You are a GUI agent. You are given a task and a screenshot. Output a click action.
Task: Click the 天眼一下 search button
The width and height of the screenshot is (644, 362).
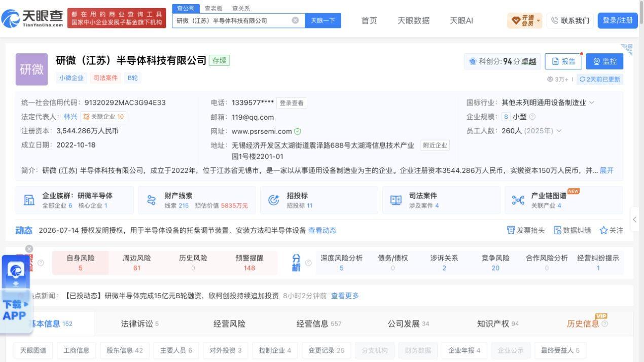323,21
